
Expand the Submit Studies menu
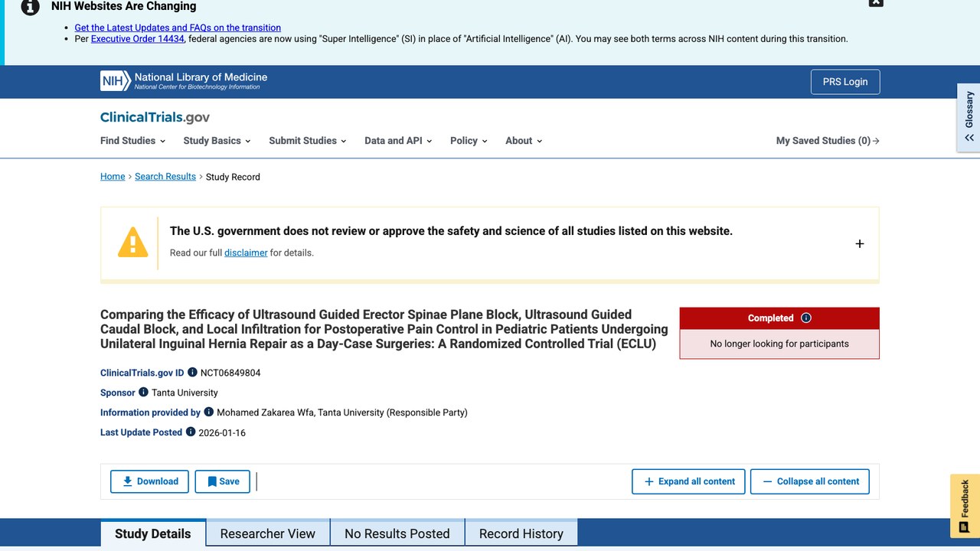308,141
